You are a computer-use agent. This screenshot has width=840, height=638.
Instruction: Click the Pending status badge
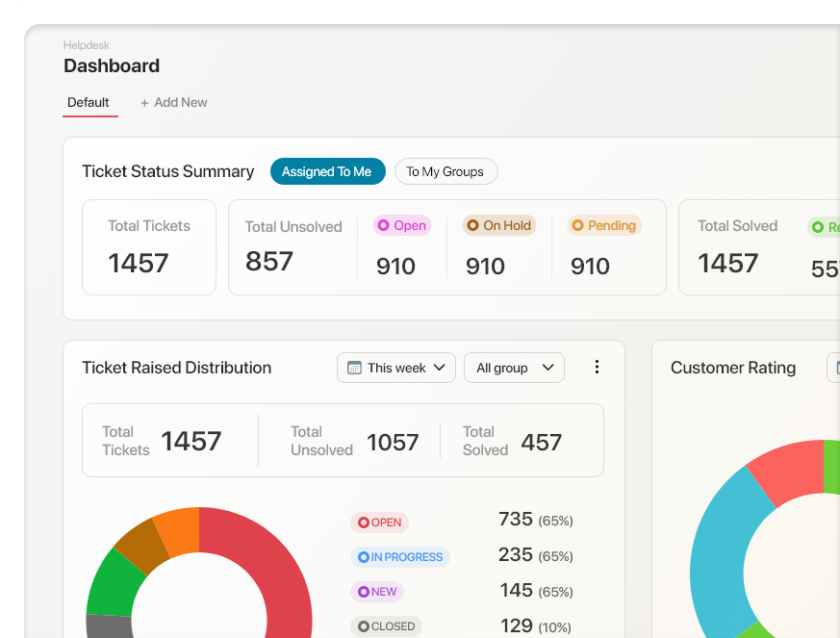[x=604, y=225]
